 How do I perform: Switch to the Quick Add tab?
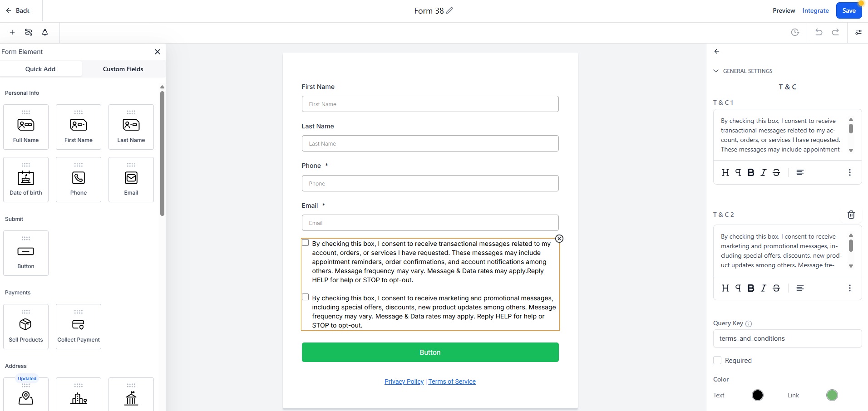(x=40, y=69)
